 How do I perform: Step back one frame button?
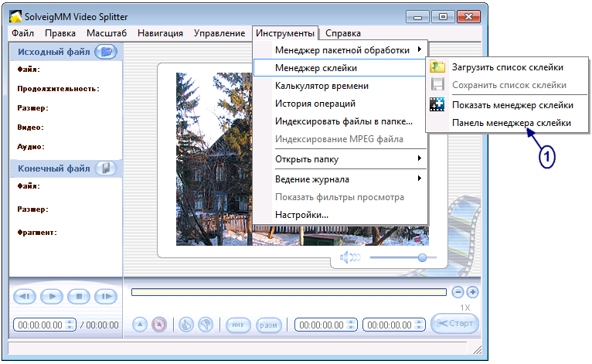coord(25,297)
